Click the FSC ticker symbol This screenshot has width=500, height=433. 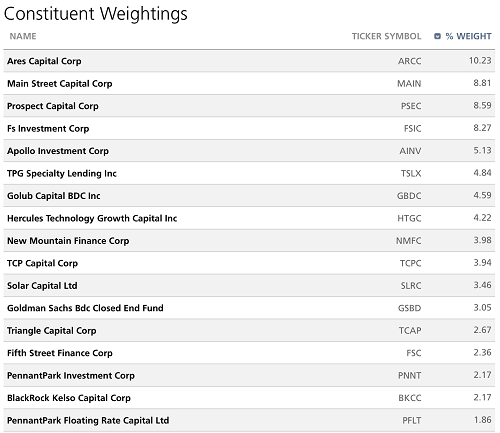coord(414,353)
